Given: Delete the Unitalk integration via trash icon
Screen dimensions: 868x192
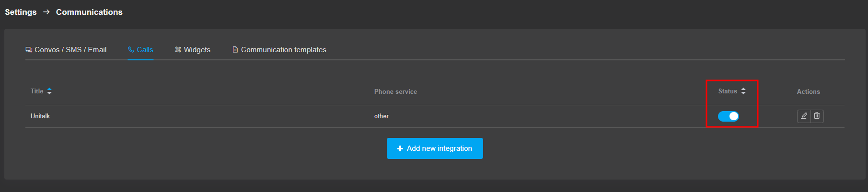Looking at the screenshot, I should tap(817, 116).
